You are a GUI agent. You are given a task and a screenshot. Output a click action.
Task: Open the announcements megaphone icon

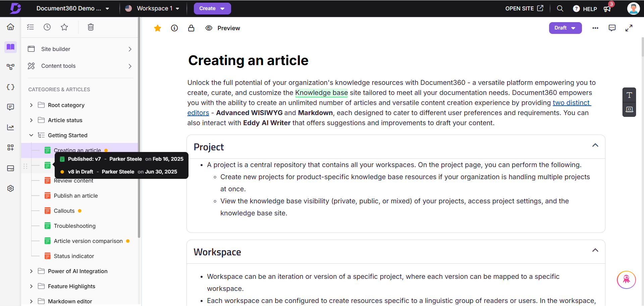pos(607,9)
